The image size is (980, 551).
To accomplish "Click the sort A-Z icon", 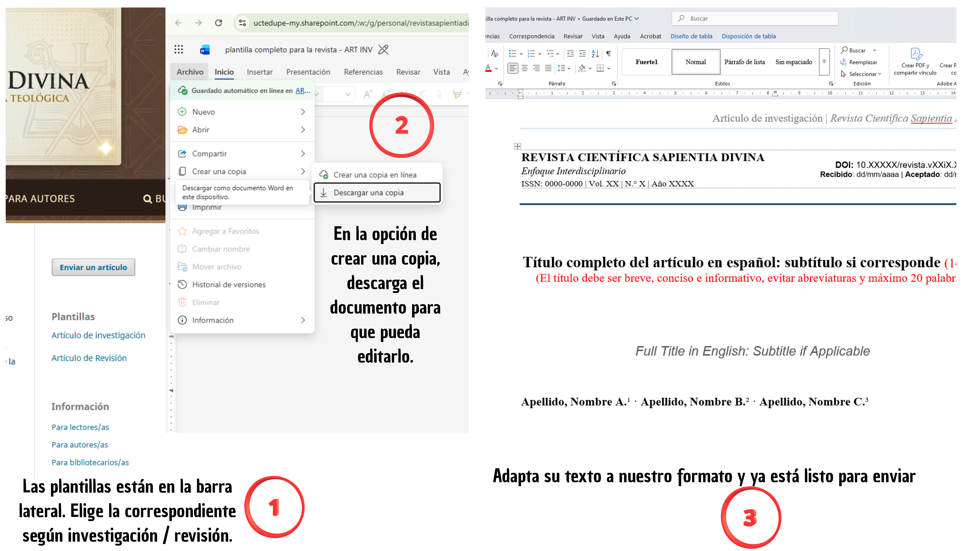I will [x=595, y=54].
